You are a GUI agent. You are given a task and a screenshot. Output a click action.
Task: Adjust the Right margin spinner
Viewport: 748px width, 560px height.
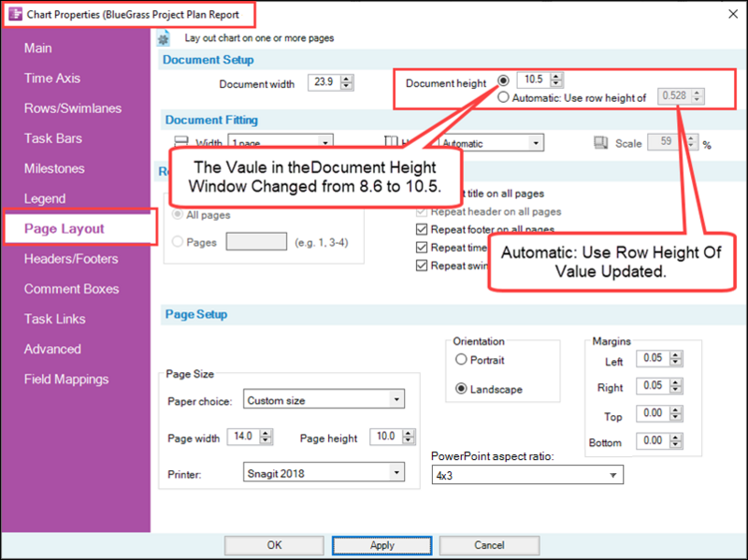(x=675, y=385)
